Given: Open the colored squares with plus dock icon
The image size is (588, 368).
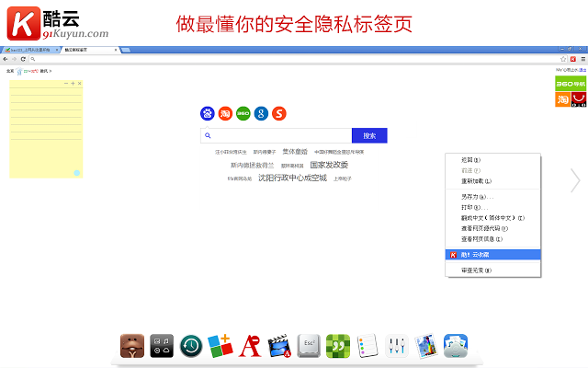Looking at the screenshot, I should click(220, 346).
